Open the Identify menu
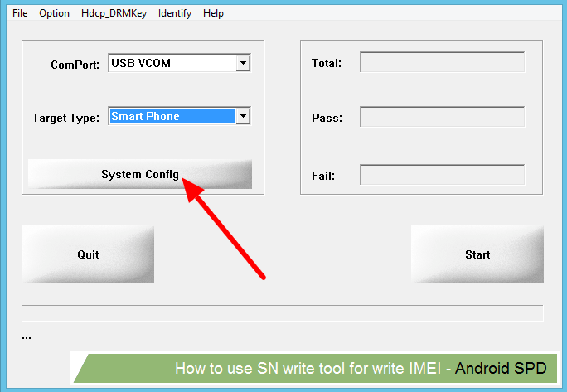567x392 pixels. [175, 13]
